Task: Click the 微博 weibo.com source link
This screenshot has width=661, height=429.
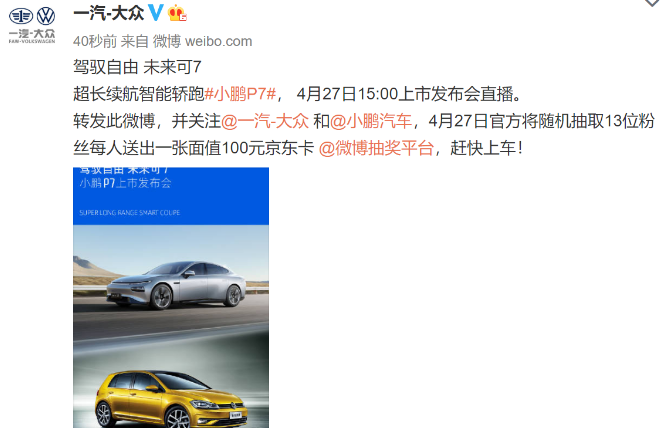Action: pos(202,41)
